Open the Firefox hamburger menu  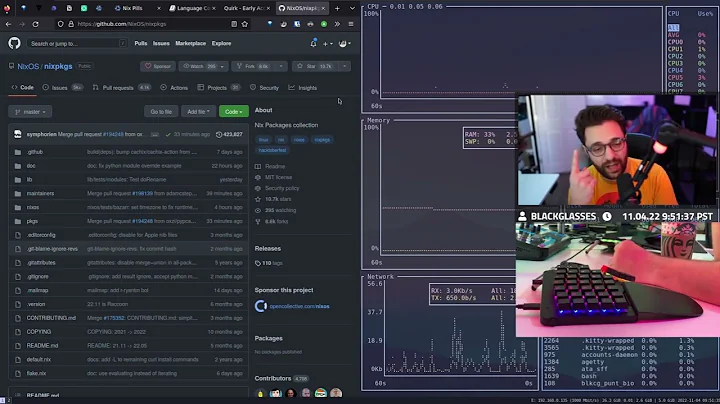click(x=351, y=24)
